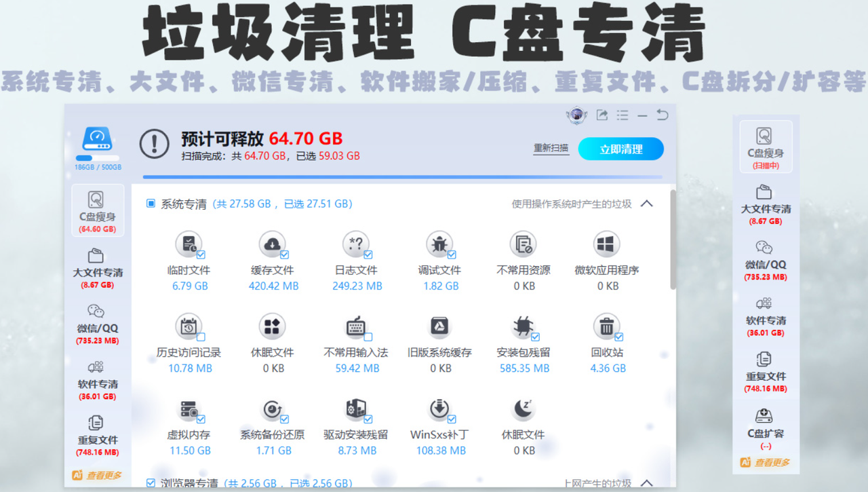Uncheck the WinSxs补丁 checkbox
Screen dimensions: 868x492
[x=452, y=419]
